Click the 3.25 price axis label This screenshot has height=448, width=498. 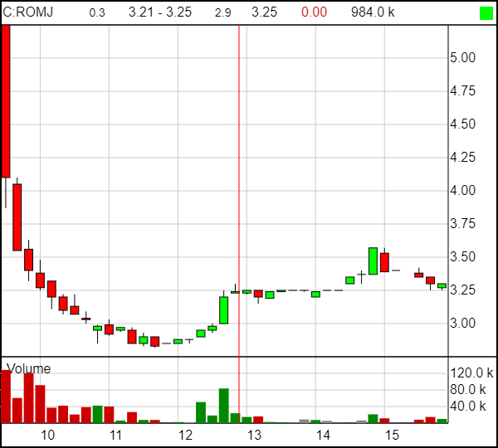463,290
